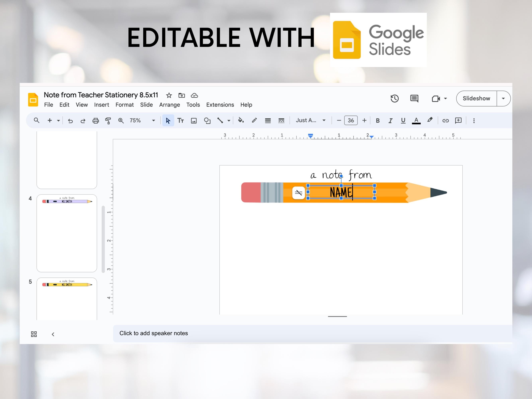Change the border weight
Screen dimensions: 532x399
pyautogui.click(x=268, y=120)
